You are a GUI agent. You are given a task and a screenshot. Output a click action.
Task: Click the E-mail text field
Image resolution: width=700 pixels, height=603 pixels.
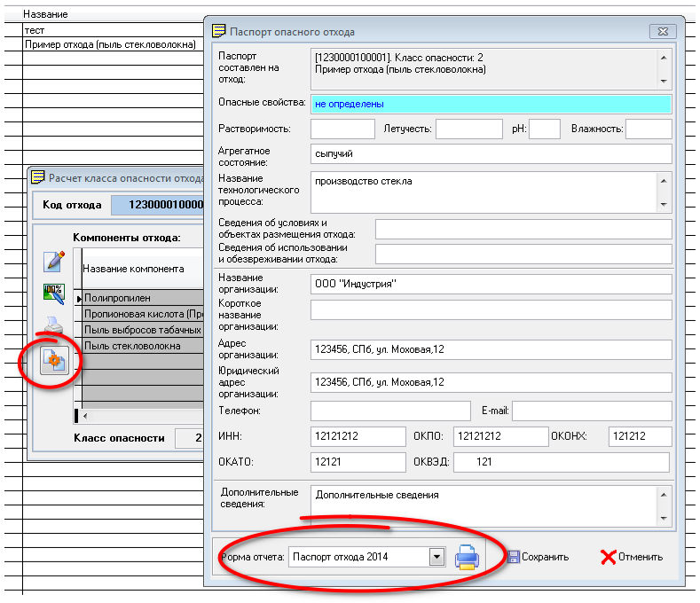coord(592,411)
